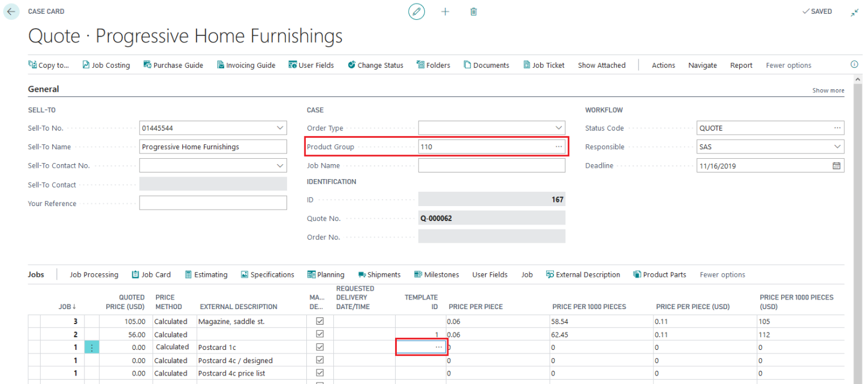Open Shipments

point(379,275)
